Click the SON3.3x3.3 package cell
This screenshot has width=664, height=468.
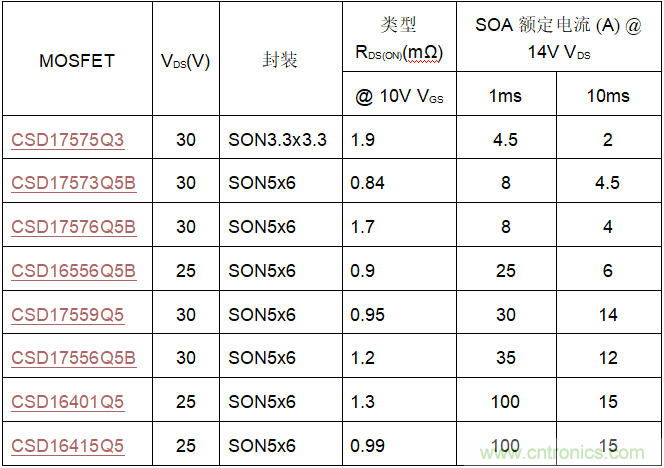278,140
